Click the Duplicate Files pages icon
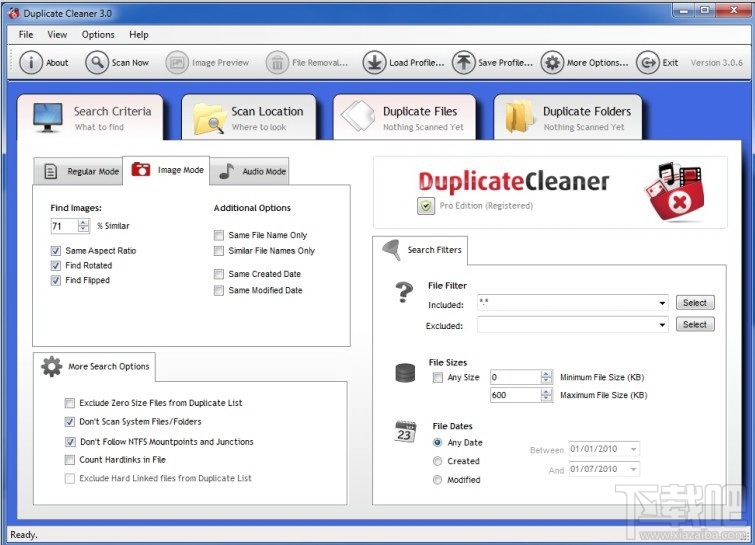Viewport: 755px width, 545px height. coord(358,116)
